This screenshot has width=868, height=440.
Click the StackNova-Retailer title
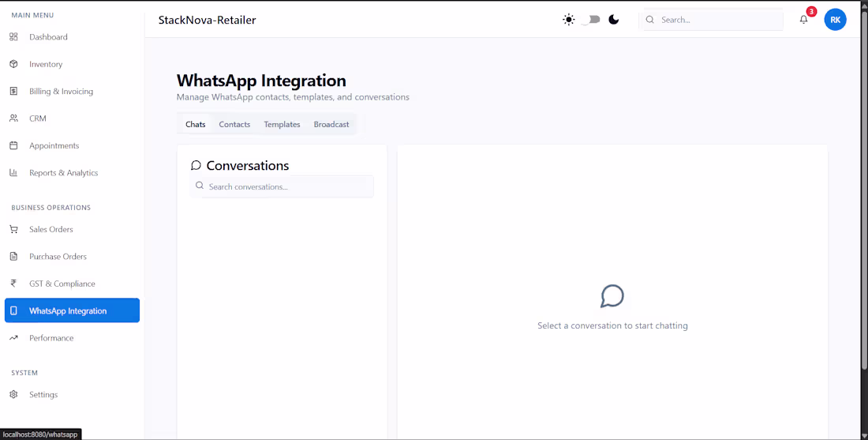[207, 21]
